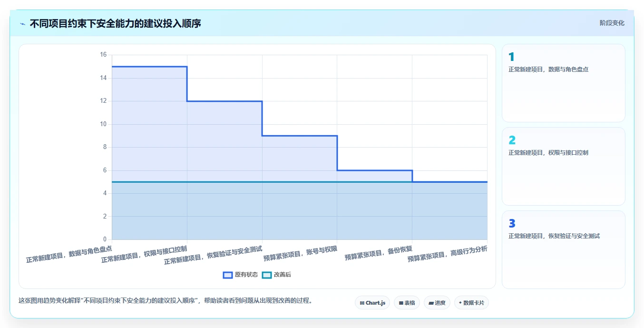Click the y-axis value 14
The height and width of the screenshot is (328, 644).
click(x=103, y=78)
